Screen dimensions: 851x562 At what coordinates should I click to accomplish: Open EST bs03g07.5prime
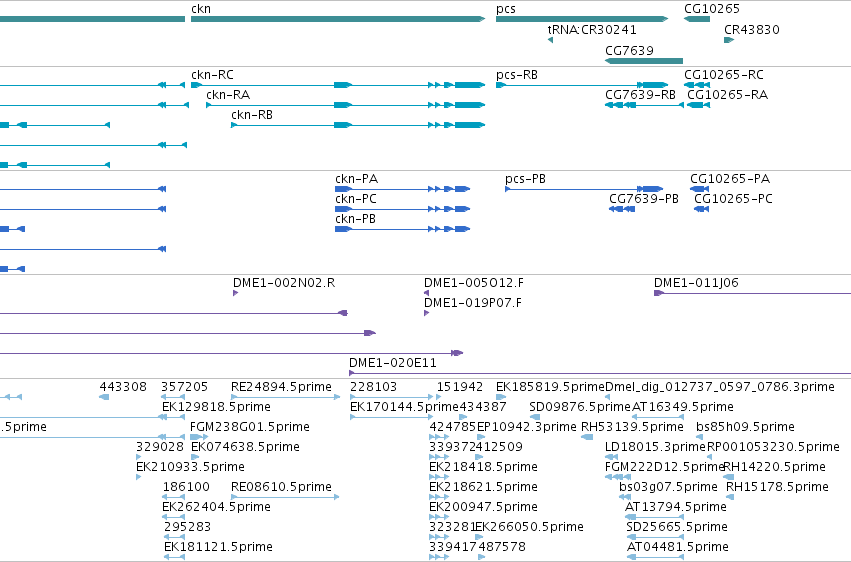pyautogui.click(x=668, y=488)
